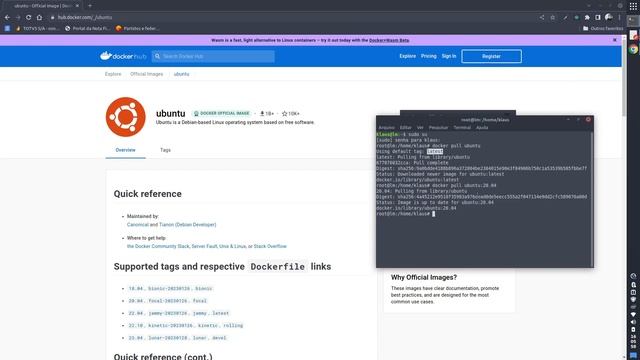Reload the Docker Hub page
The image size is (640, 360).
coord(28,18)
